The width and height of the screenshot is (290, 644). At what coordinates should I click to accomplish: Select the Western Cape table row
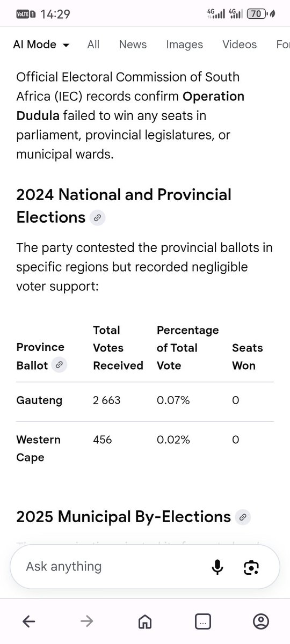pyautogui.click(x=145, y=449)
